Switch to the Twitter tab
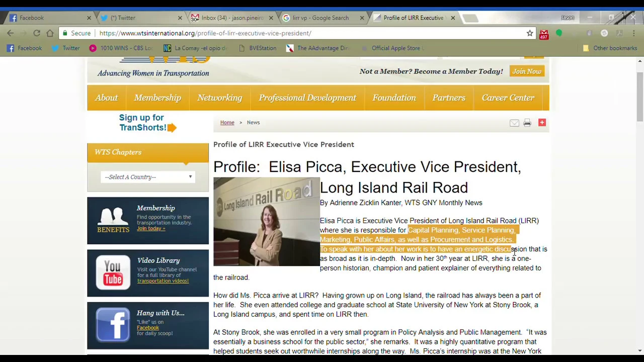This screenshot has height=362, width=644. click(140, 18)
